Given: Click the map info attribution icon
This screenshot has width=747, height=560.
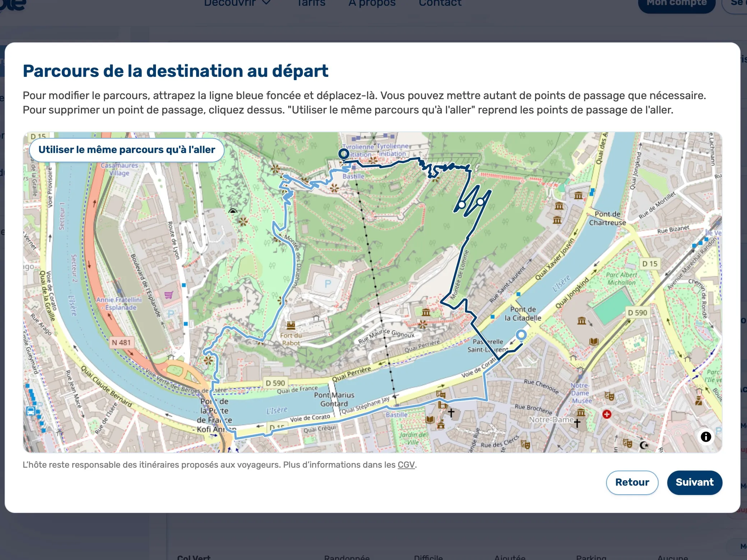Looking at the screenshot, I should point(706,436).
